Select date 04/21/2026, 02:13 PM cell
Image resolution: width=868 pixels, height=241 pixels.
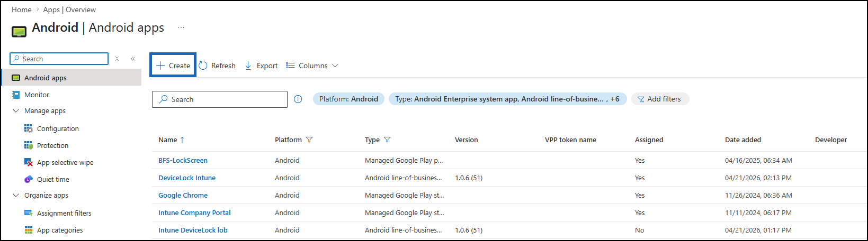point(758,178)
